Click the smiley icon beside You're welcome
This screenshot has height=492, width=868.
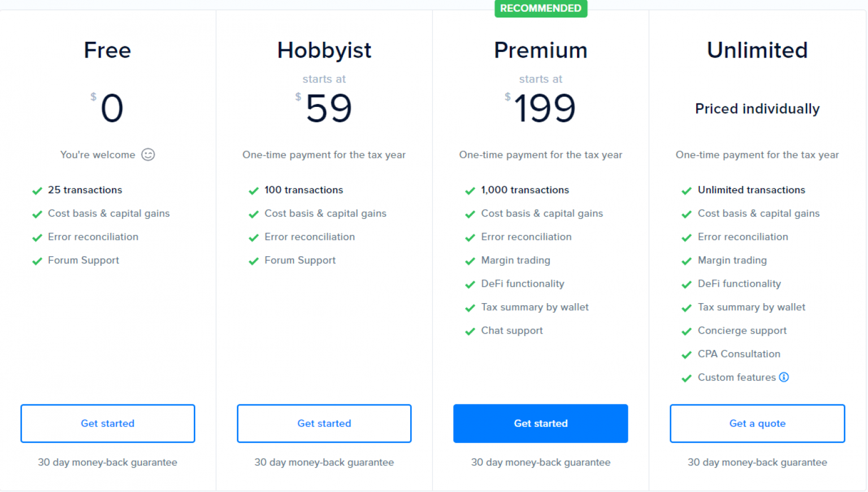pos(147,154)
